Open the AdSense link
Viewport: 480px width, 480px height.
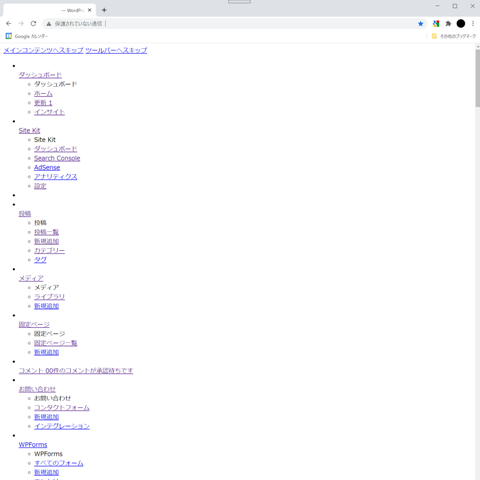tap(47, 167)
